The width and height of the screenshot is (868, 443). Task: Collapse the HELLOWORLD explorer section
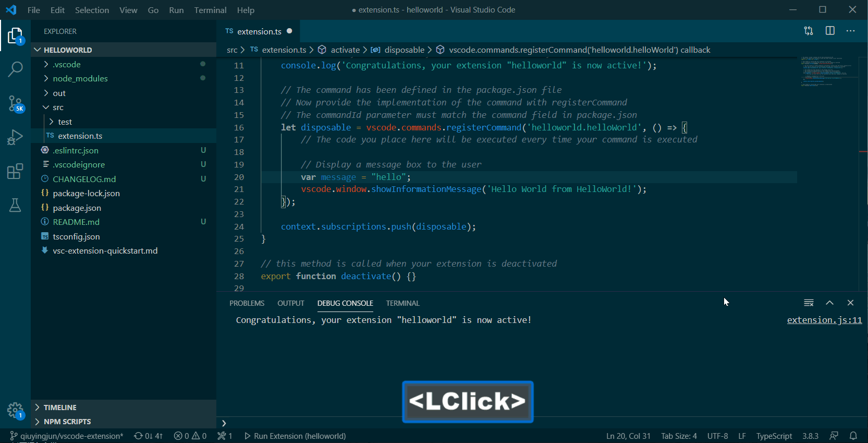tap(124, 50)
